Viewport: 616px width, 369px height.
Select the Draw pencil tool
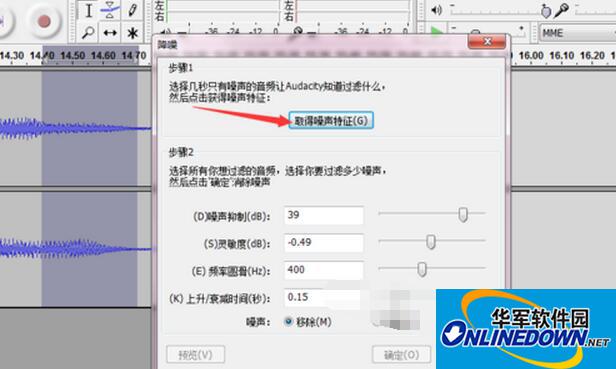[132, 11]
